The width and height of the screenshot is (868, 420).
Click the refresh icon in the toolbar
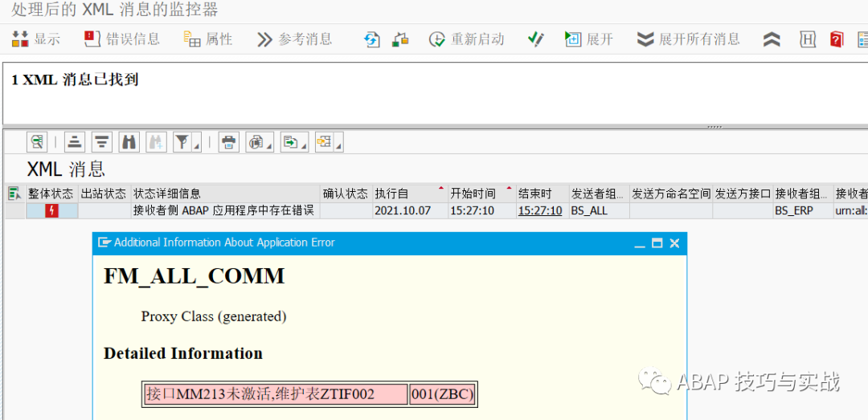point(372,39)
